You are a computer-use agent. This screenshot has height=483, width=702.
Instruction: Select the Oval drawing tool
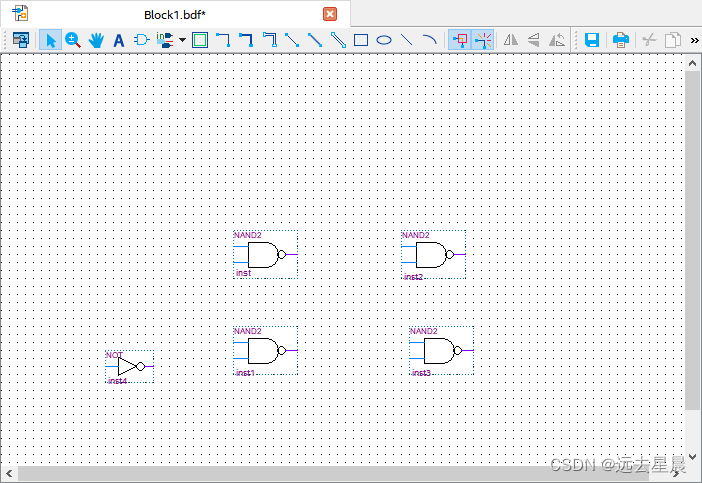[x=384, y=40]
